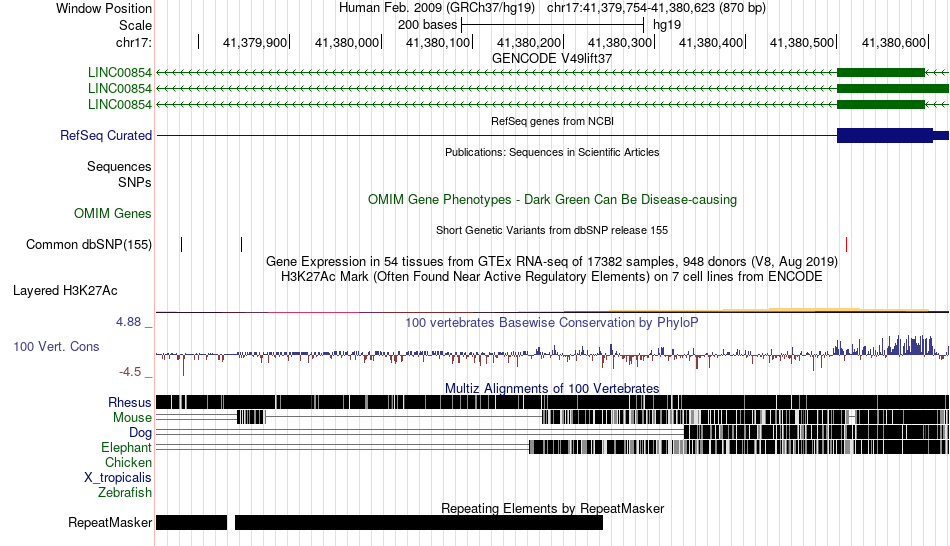
Task: Click the Layered H3K27Ac track label
Action: (65, 291)
